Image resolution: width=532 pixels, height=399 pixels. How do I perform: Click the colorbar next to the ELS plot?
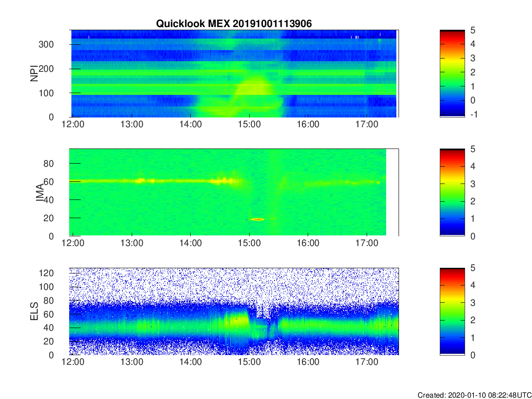coord(452,311)
